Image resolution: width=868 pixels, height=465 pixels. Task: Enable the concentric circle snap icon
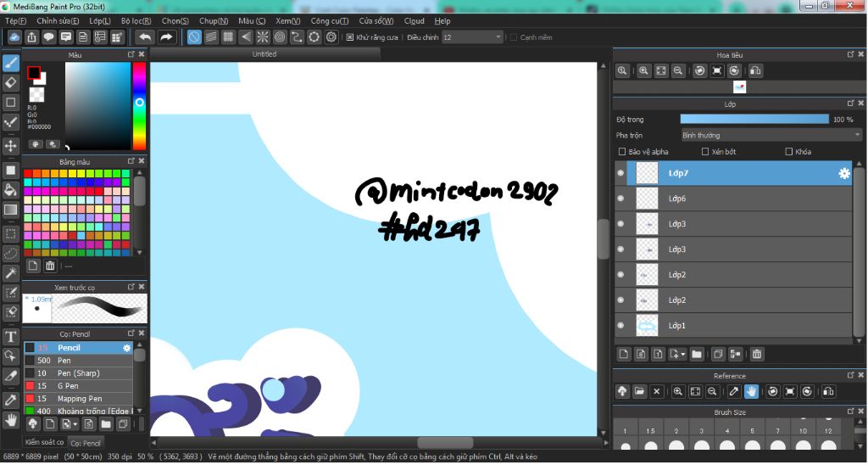click(x=280, y=37)
